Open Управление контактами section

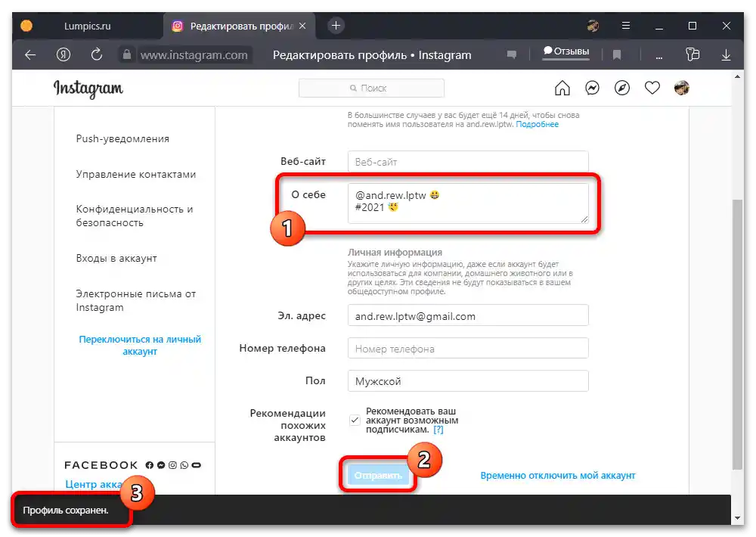click(x=136, y=174)
